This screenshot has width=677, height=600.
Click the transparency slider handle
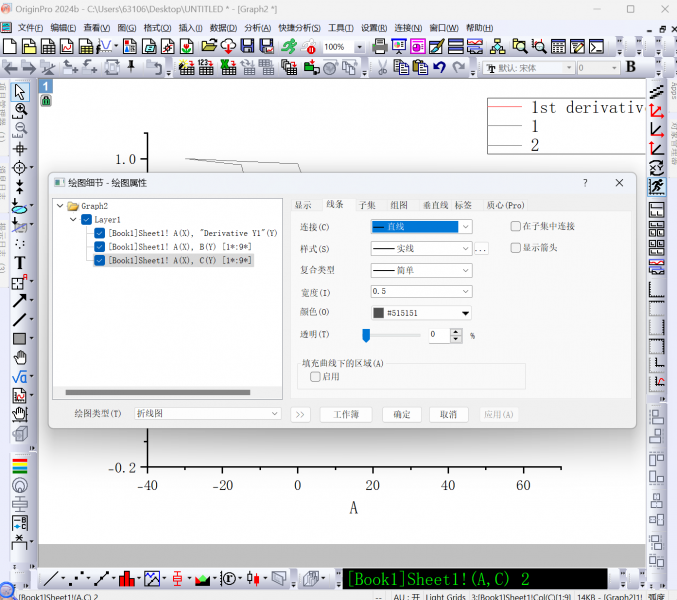click(x=366, y=335)
